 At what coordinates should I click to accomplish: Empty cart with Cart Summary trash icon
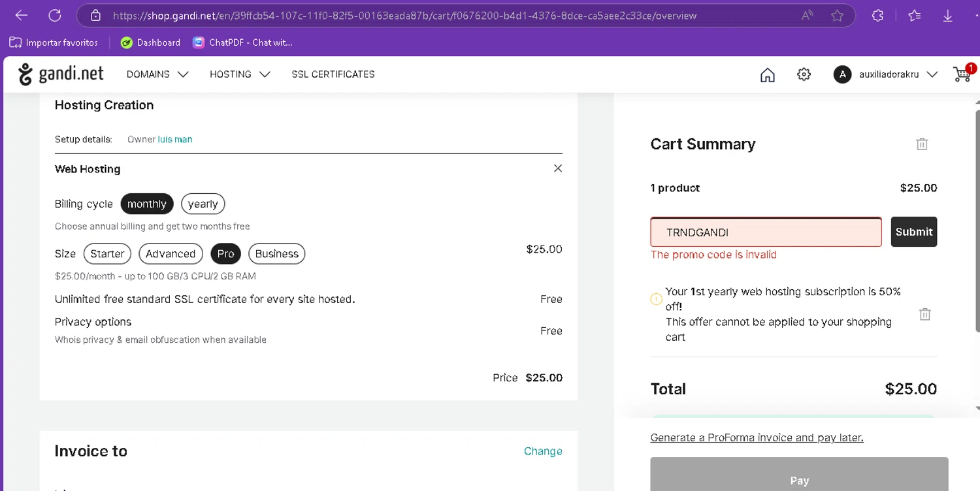922,144
